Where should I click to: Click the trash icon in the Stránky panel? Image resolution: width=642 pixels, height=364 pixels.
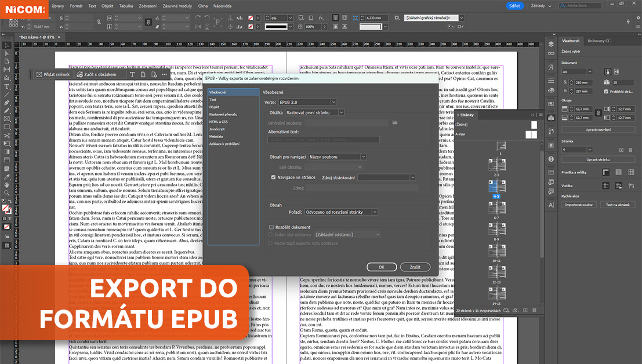(x=534, y=310)
